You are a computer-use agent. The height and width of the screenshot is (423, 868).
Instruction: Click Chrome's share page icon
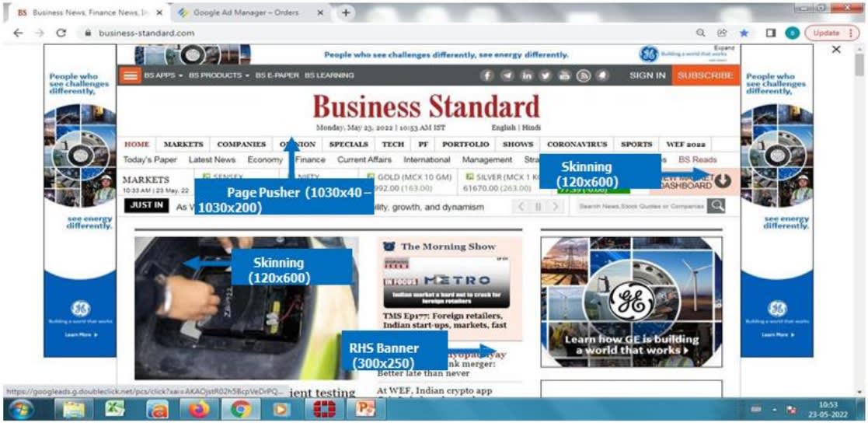coord(722,33)
